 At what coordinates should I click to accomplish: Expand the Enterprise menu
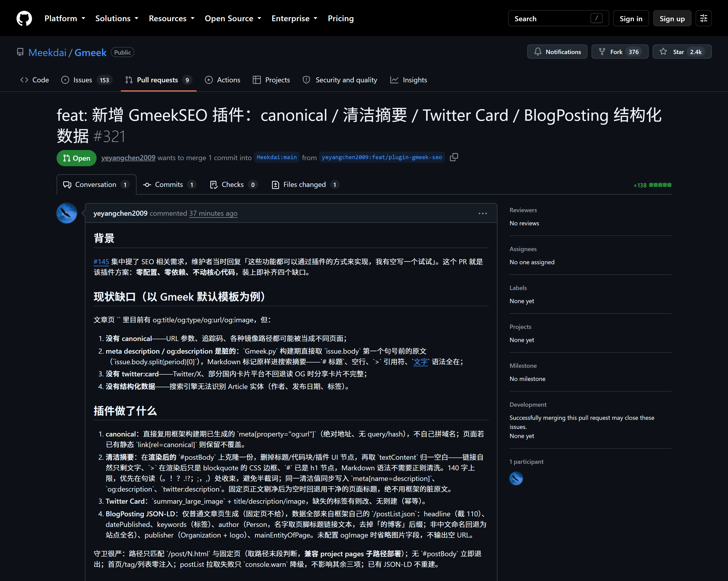(294, 18)
